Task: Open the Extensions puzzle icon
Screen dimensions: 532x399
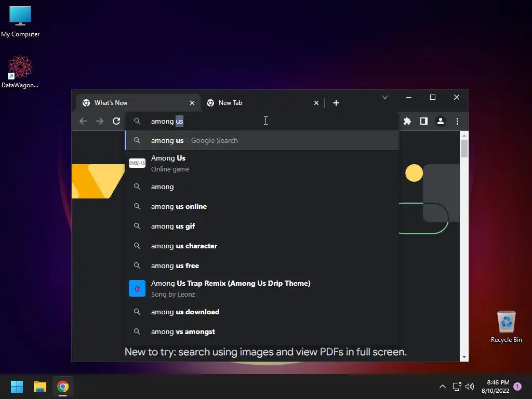Action: click(407, 121)
